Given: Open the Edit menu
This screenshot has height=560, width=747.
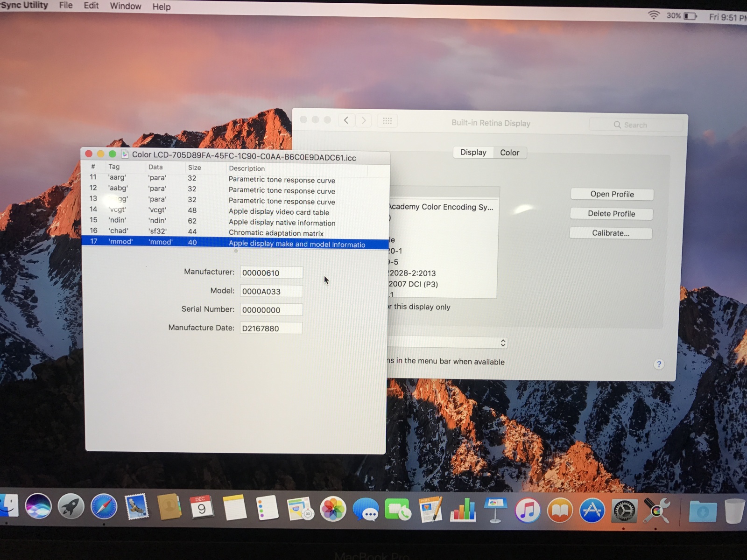Looking at the screenshot, I should click(91, 6).
